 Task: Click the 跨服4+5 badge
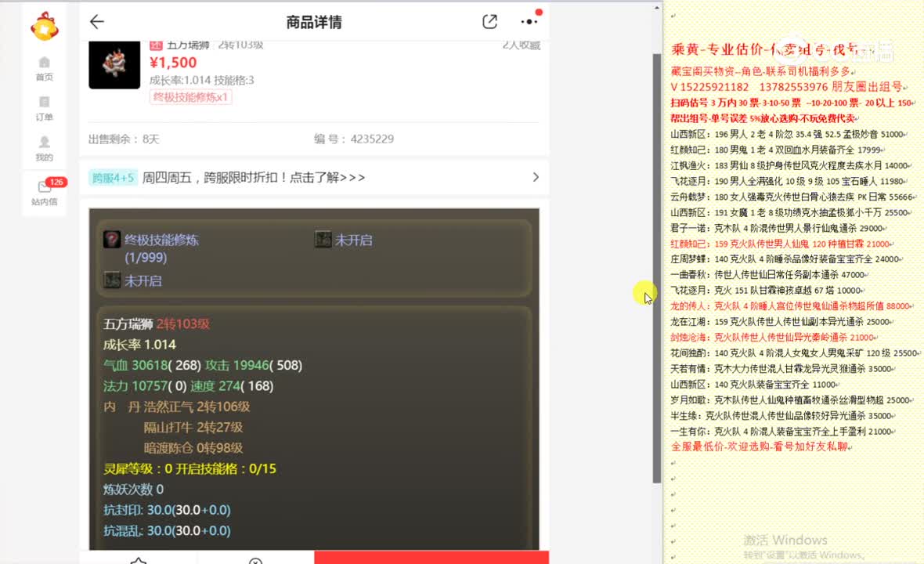(x=113, y=177)
